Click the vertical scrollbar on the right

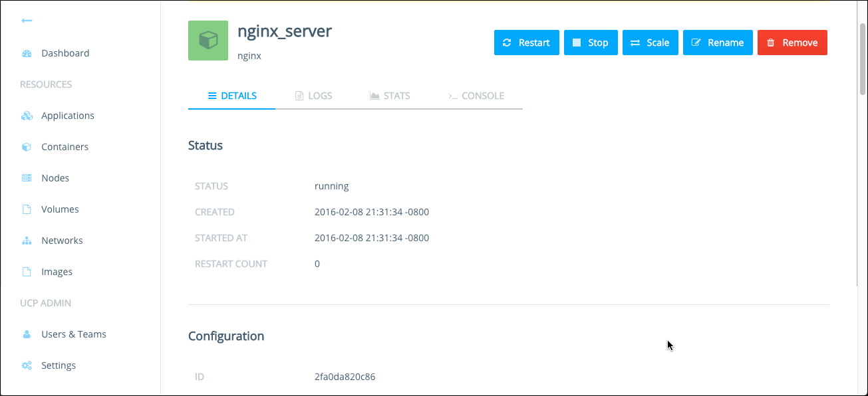[x=863, y=60]
